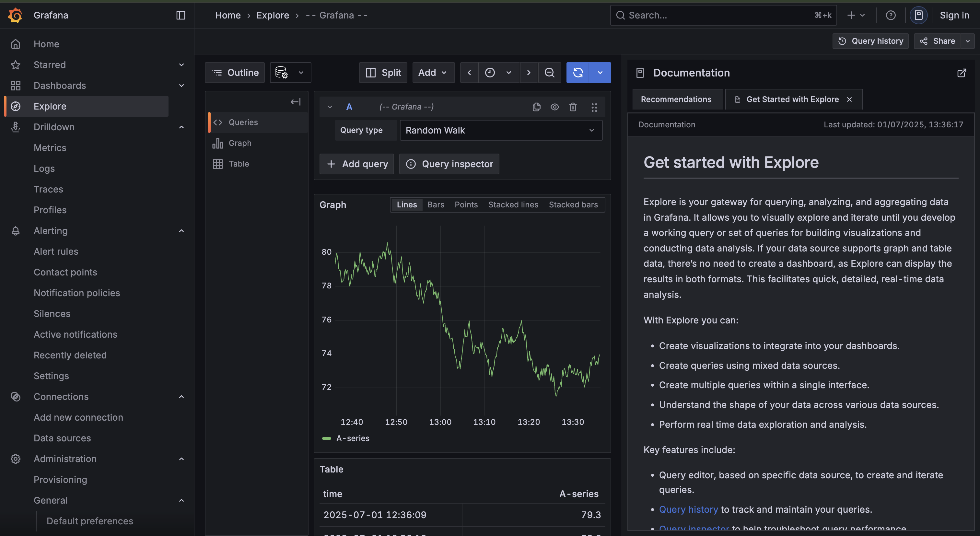The image size is (980, 536).
Task: Click the Dashboards grid icon
Action: point(16,86)
